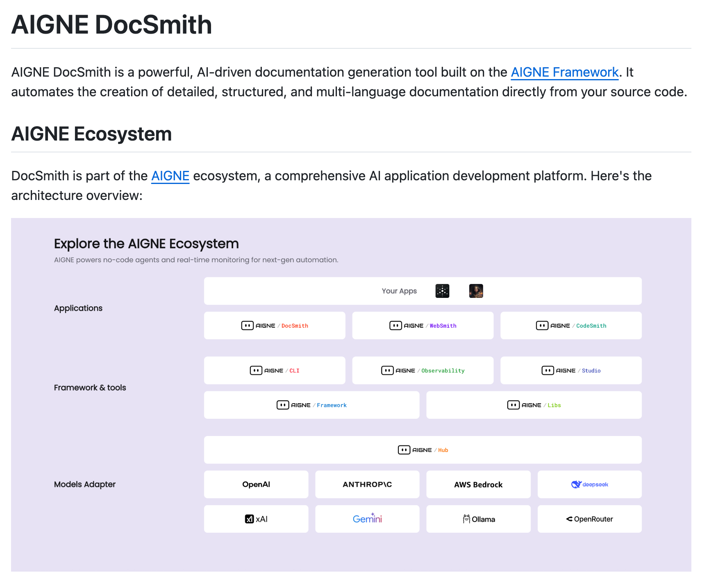Click the Gemini logo

click(367, 519)
